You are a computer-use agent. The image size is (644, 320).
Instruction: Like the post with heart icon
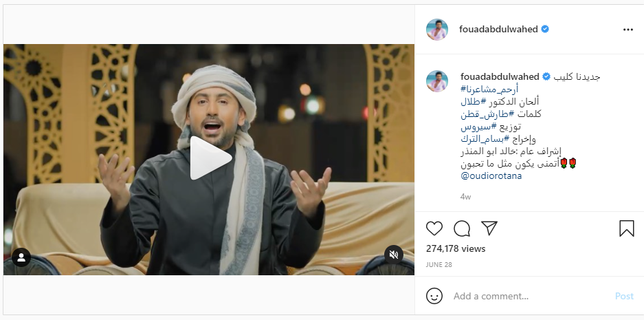pyautogui.click(x=434, y=228)
